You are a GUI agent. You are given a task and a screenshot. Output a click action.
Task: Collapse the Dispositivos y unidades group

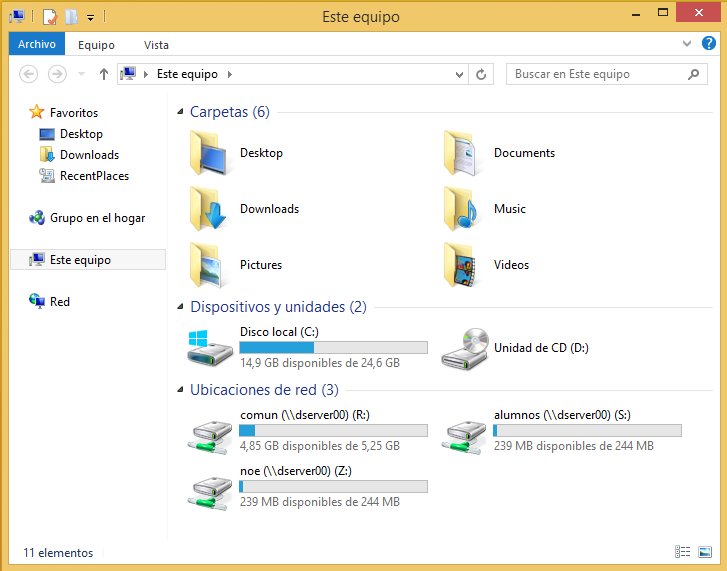(x=180, y=307)
